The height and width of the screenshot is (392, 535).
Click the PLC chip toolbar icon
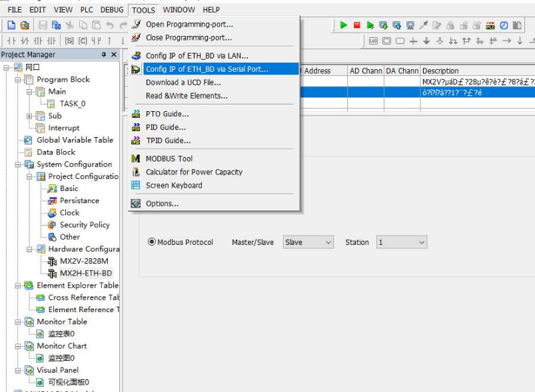[x=490, y=25]
